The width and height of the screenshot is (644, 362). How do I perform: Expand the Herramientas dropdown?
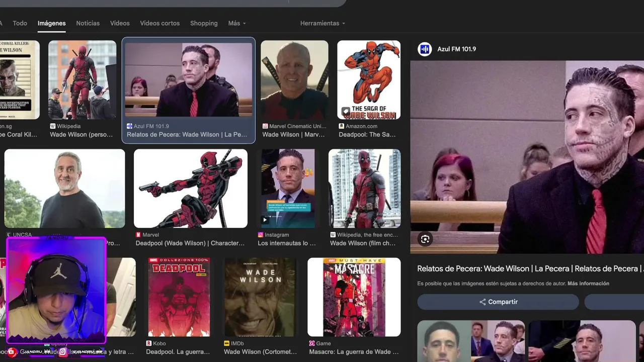[x=323, y=23]
